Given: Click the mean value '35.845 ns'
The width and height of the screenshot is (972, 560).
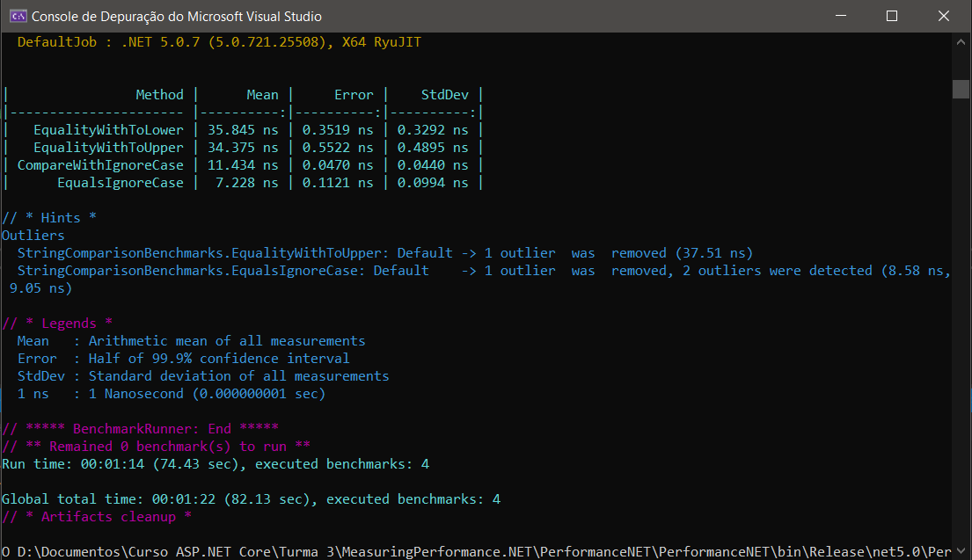Looking at the screenshot, I should coord(243,130).
